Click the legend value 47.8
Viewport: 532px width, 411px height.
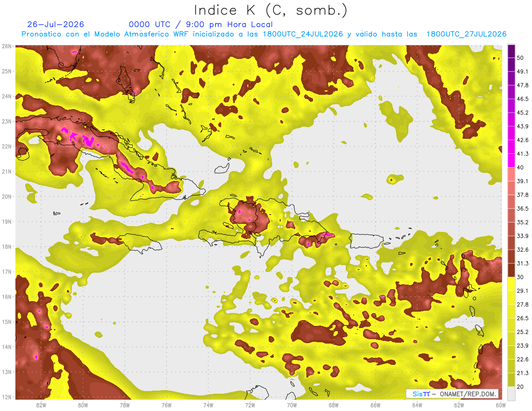(x=523, y=85)
